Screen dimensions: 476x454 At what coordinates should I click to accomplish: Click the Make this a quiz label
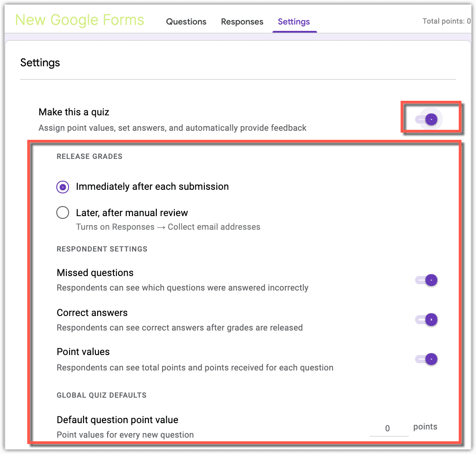coord(74,112)
